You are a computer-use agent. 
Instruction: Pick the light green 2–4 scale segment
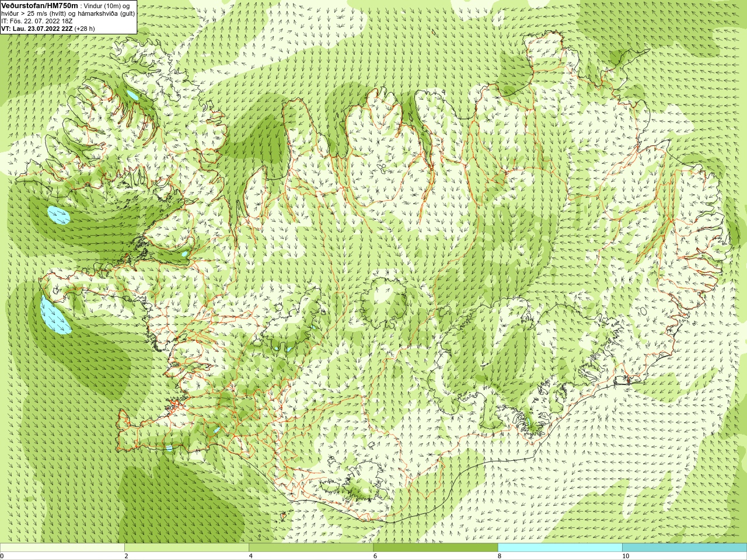[187, 548]
